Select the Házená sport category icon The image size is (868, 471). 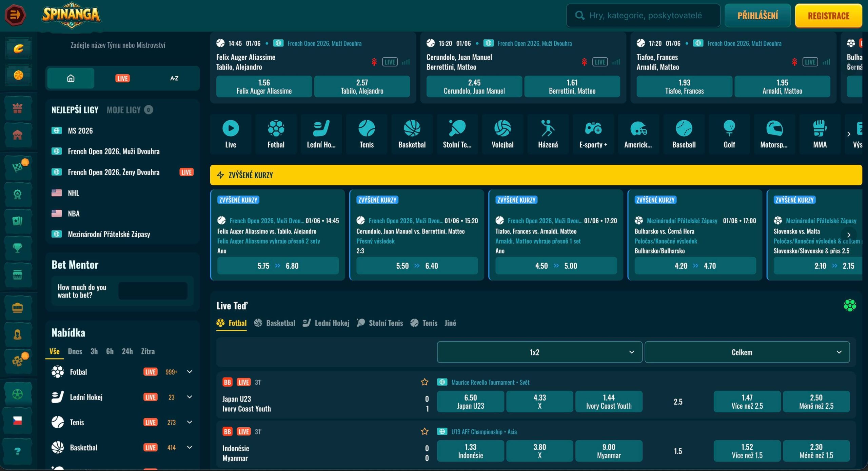tap(548, 134)
